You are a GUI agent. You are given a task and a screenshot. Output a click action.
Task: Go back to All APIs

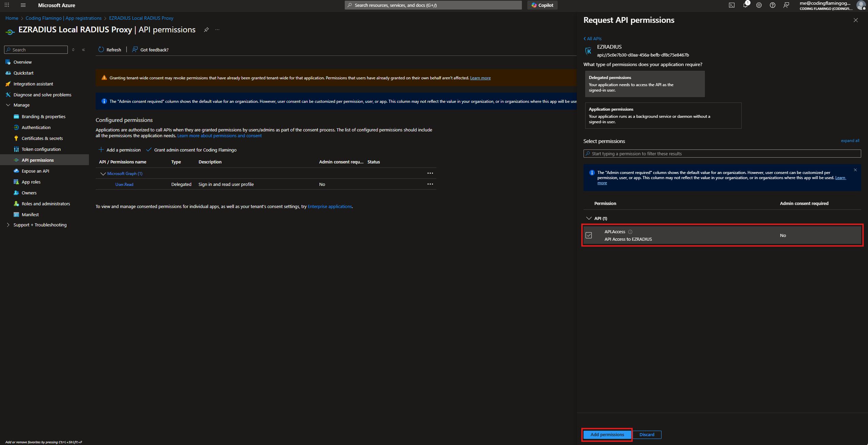point(592,38)
